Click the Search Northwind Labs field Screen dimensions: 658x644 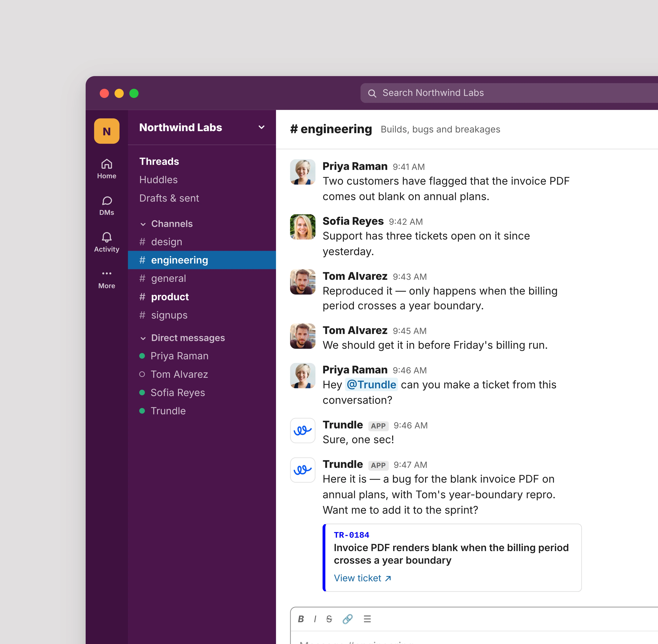click(x=509, y=93)
